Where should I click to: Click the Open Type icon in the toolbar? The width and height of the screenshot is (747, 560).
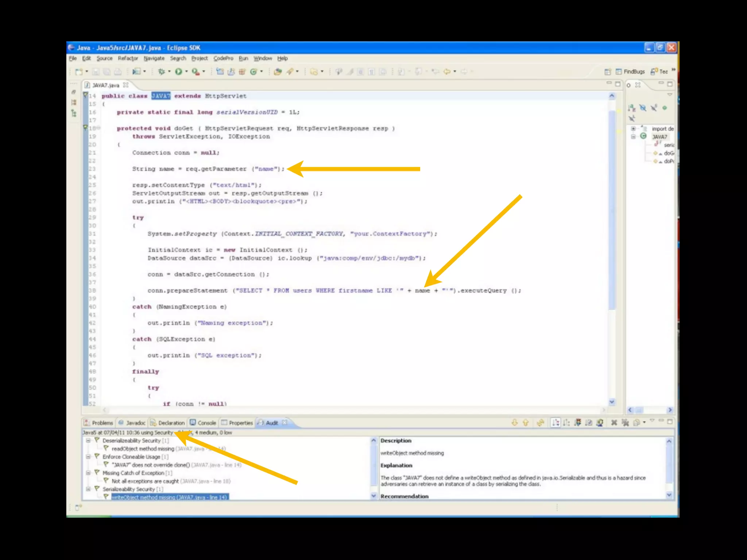278,71
